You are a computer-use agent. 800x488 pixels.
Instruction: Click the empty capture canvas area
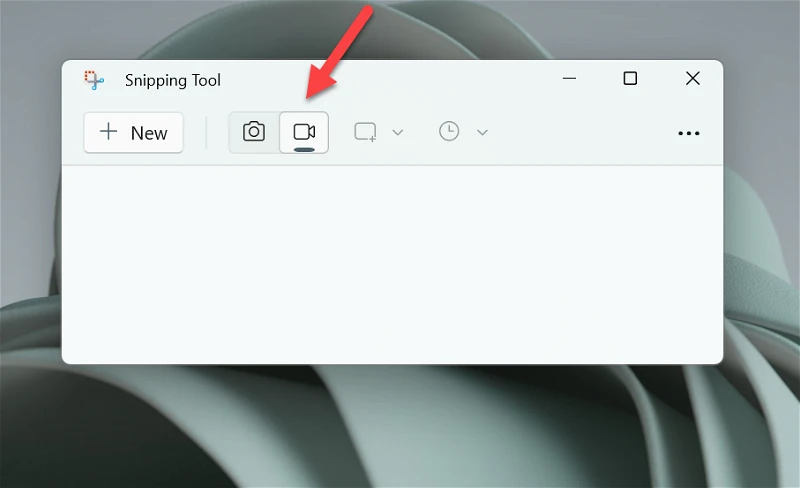392,264
